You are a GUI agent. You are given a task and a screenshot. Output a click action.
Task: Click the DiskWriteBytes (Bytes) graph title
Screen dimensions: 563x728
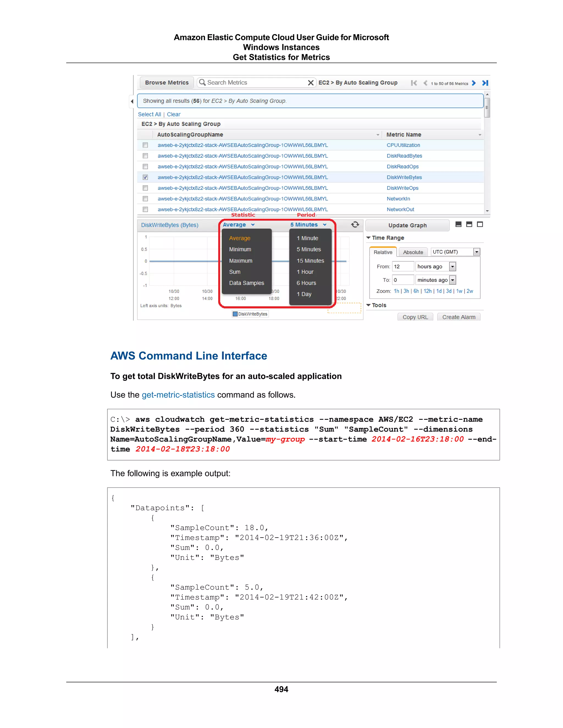click(x=169, y=225)
